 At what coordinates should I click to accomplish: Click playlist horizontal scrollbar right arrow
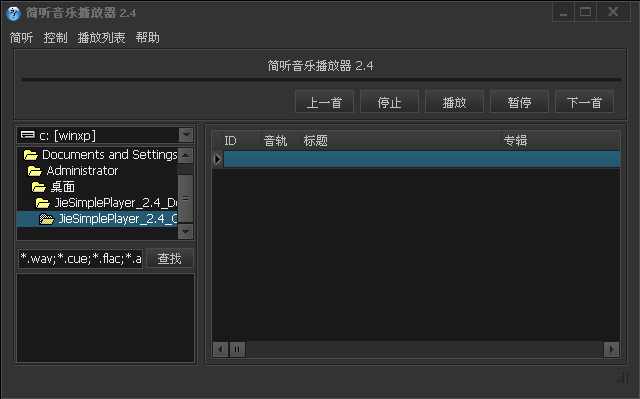pyautogui.click(x=611, y=349)
